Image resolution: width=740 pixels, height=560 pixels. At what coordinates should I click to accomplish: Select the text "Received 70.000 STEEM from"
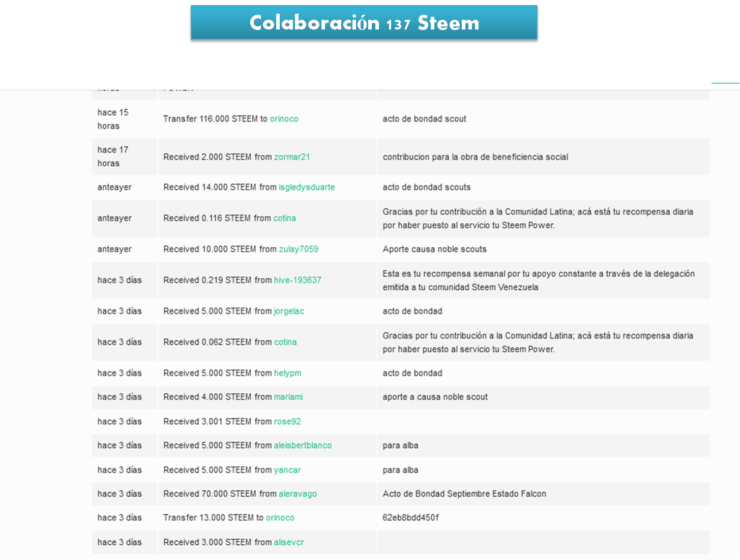(220, 494)
